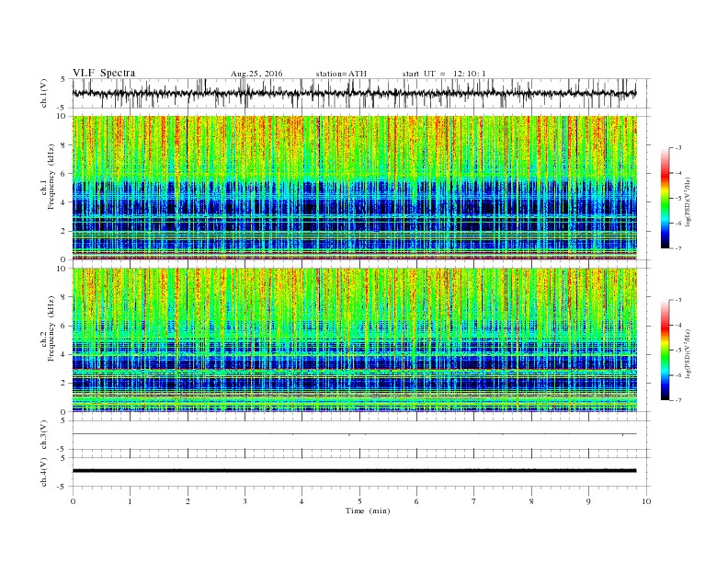Click the ch.1 voltage waveform trace
This screenshot has width=728, height=563.
point(354,93)
